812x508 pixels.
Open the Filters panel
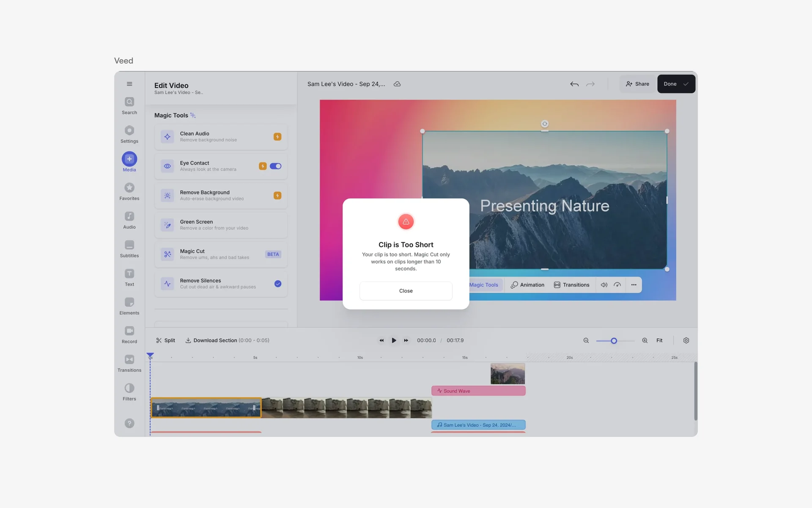point(129,391)
